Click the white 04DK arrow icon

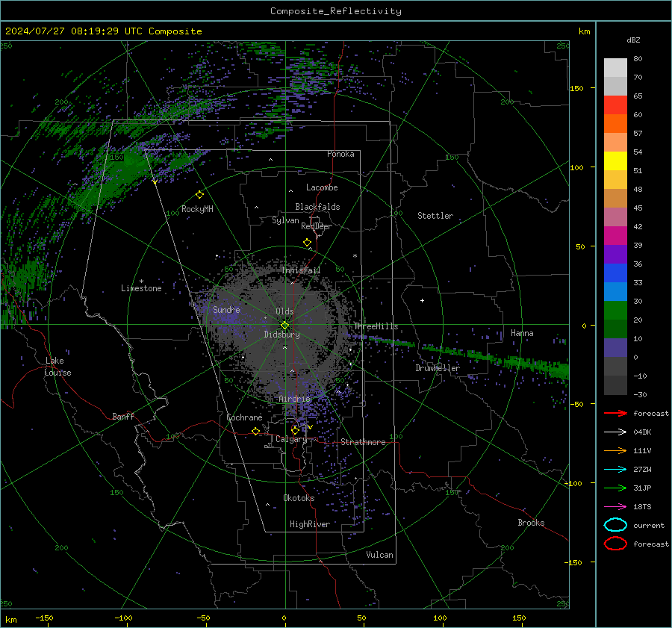[x=615, y=432]
